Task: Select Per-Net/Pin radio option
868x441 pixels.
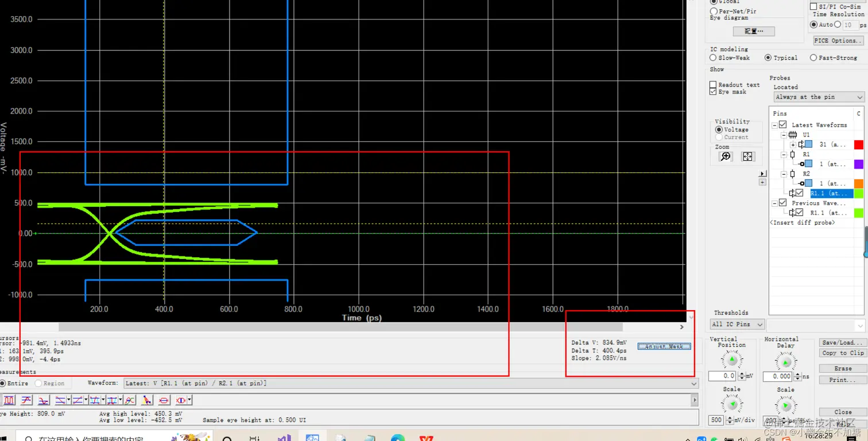Action: [x=714, y=11]
